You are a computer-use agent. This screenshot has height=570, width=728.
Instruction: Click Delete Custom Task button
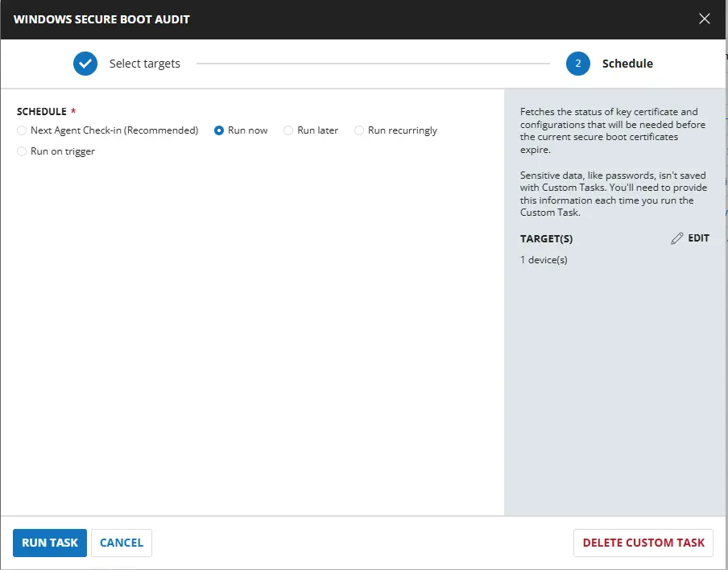click(643, 543)
